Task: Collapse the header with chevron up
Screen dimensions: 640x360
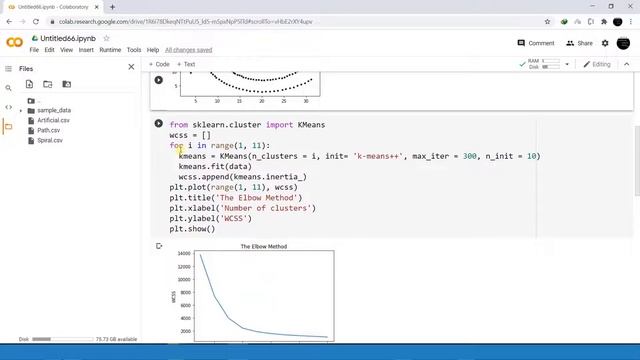Action: coord(627,64)
